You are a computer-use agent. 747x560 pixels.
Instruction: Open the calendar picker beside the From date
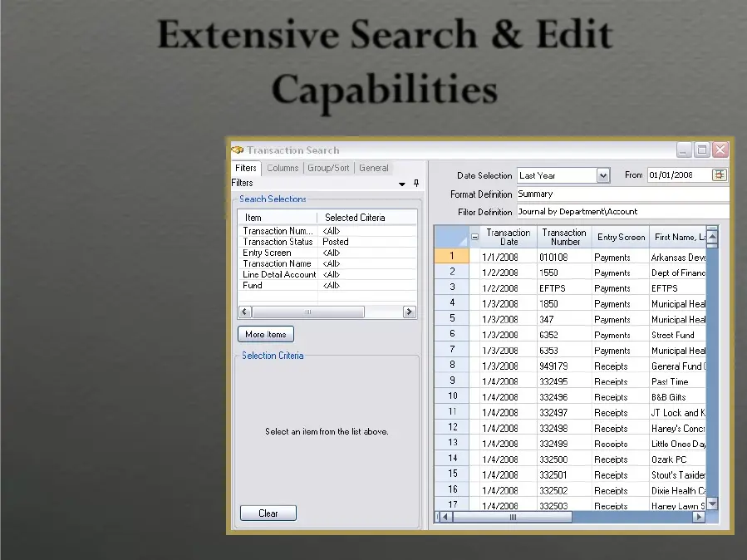click(719, 174)
